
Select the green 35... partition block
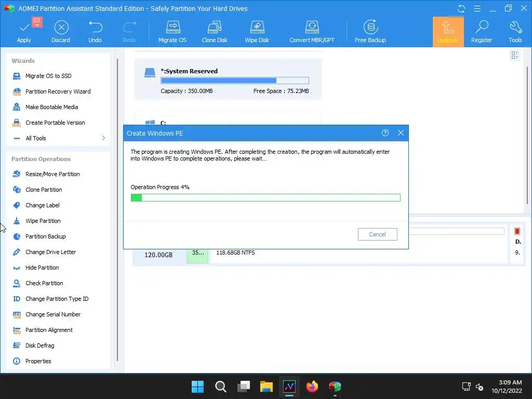197,256
